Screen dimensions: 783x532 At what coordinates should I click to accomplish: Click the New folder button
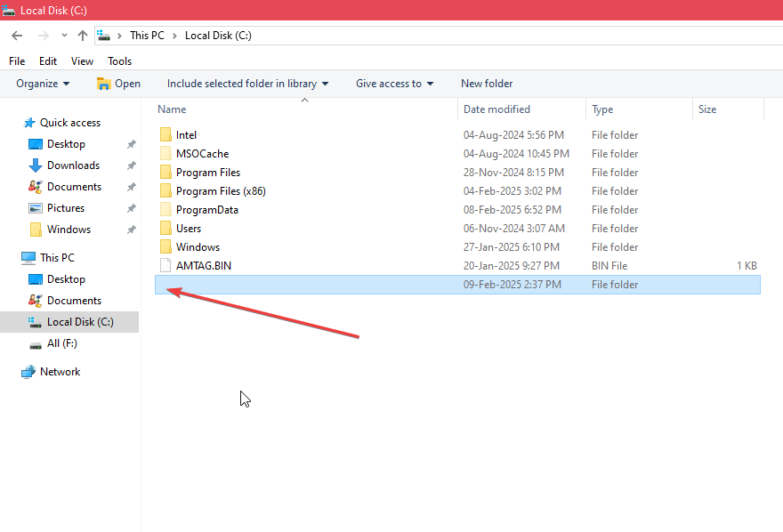coord(487,84)
